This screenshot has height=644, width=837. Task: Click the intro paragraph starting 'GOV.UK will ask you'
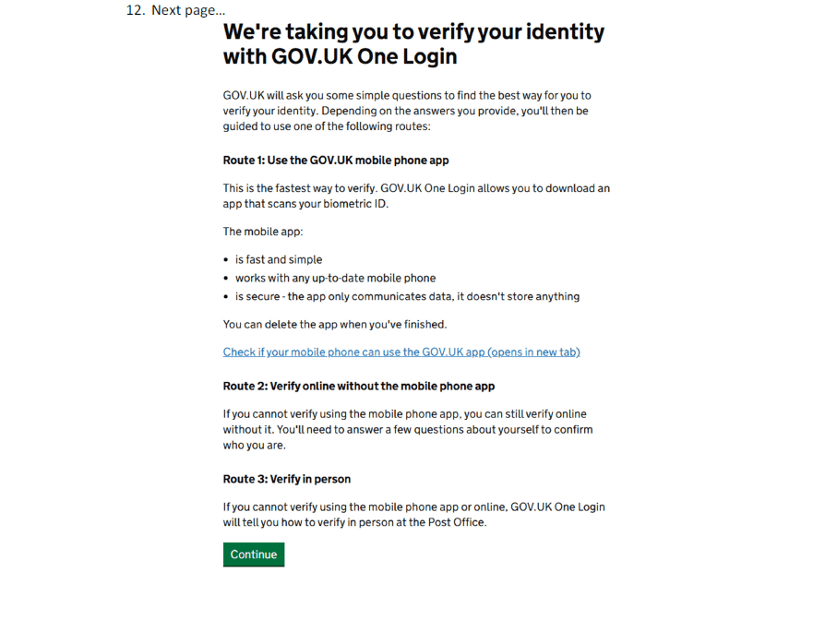coord(407,111)
